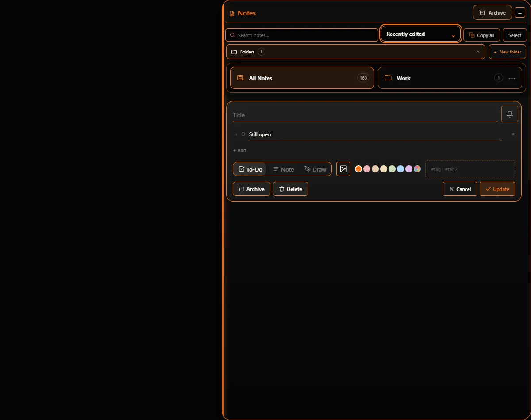Click the note Title field

[365, 115]
